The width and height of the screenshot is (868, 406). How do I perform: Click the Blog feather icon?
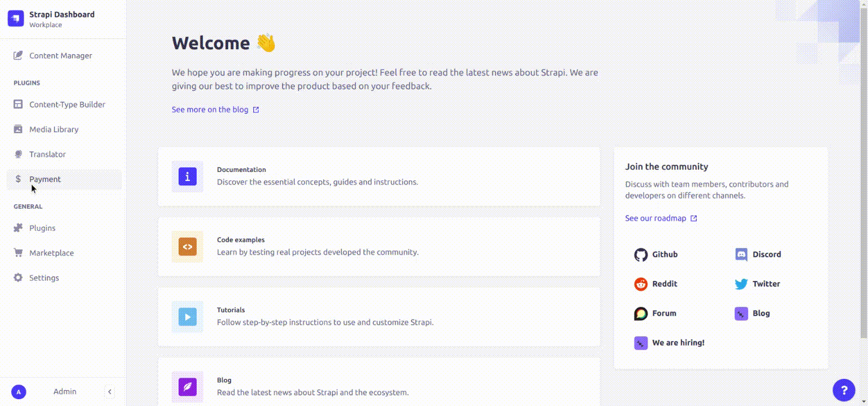click(188, 387)
